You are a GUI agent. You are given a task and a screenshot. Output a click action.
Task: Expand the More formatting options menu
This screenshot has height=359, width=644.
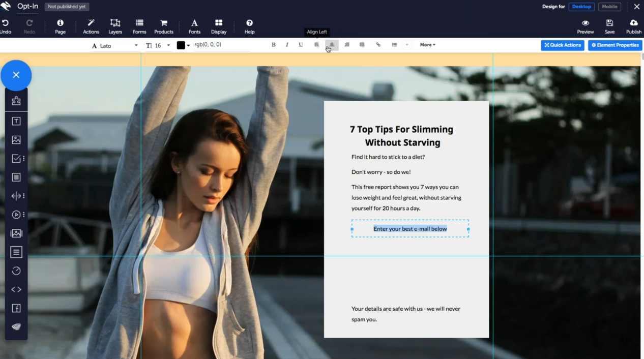point(427,45)
